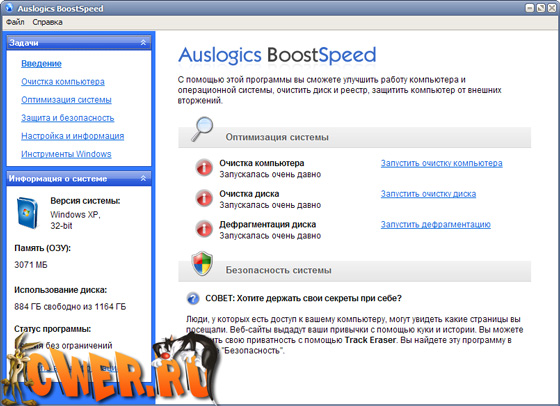This screenshot has width=560, height=406.
Task: Click the Windows XP box icon
Action: (x=27, y=213)
